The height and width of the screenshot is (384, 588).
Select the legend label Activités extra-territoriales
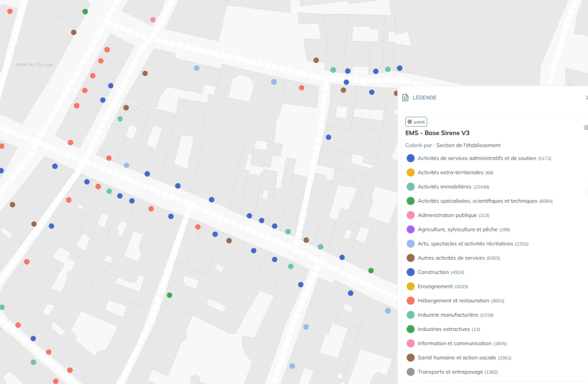(x=450, y=172)
